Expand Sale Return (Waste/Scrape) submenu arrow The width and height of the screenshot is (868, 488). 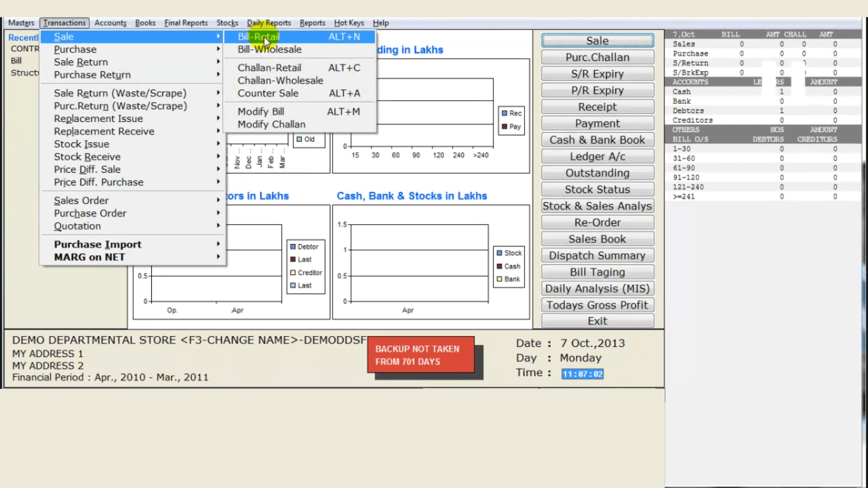tap(218, 93)
